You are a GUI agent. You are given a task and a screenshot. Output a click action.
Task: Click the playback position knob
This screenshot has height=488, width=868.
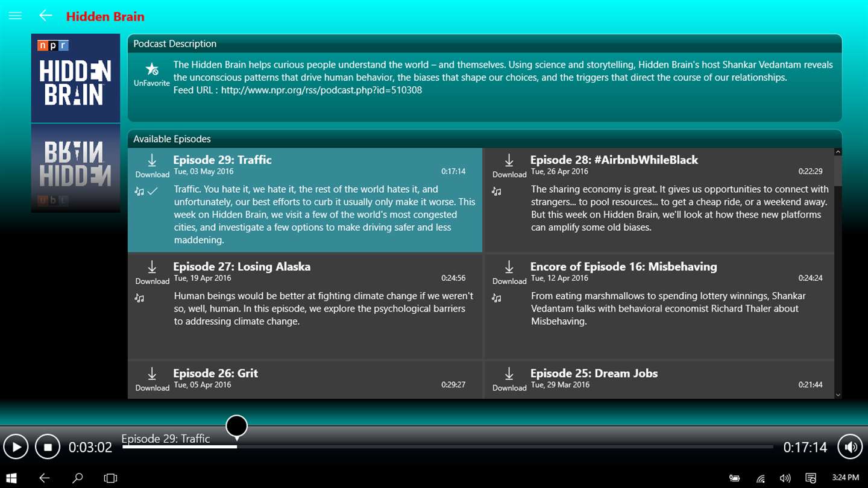point(237,426)
